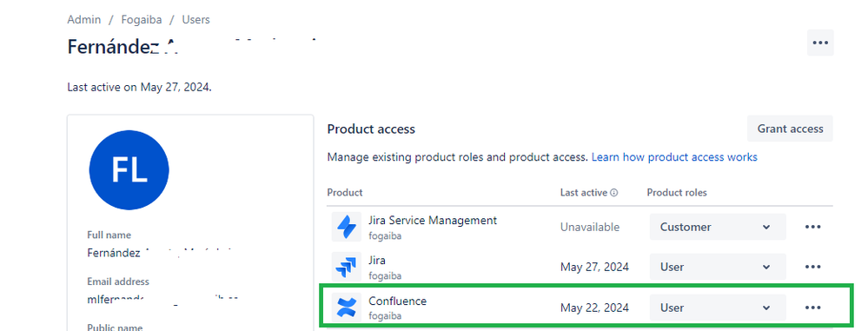Click the FL user avatar

[x=129, y=170]
